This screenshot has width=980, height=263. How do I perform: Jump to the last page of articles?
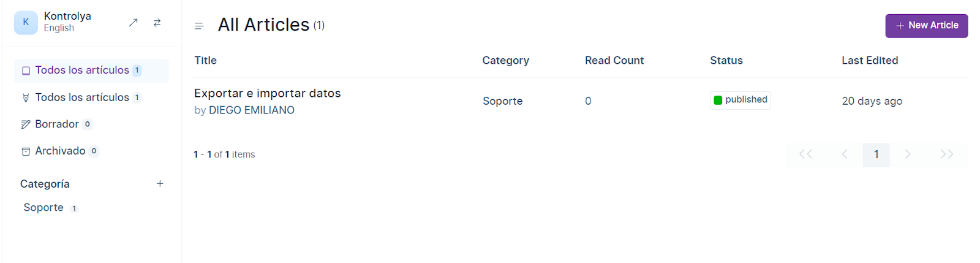[947, 154]
